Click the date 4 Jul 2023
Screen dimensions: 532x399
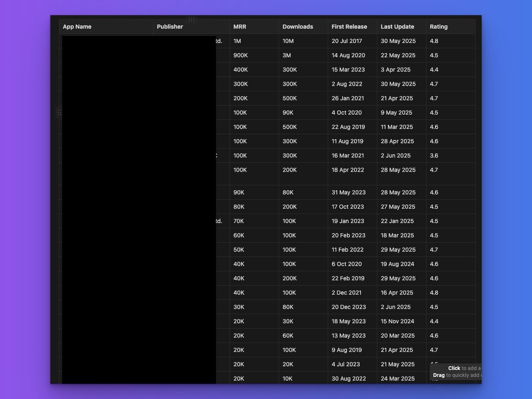tap(346, 364)
